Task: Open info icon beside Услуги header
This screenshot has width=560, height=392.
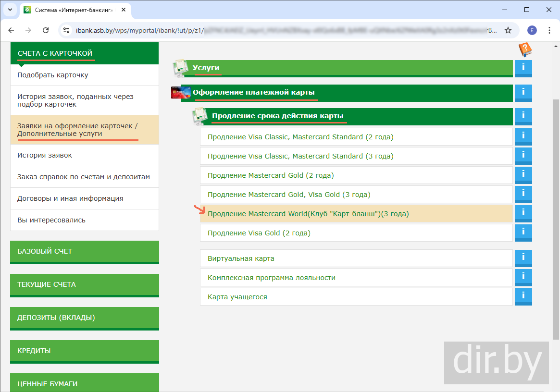Action: tap(523, 68)
